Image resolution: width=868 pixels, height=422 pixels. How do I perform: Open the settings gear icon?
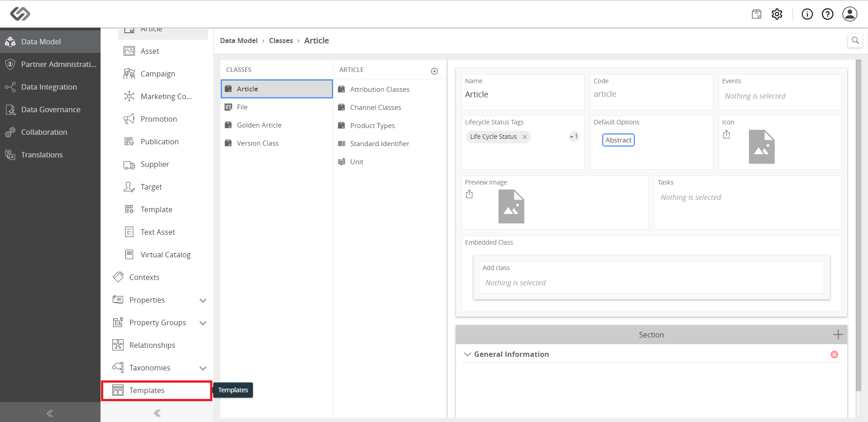point(777,14)
